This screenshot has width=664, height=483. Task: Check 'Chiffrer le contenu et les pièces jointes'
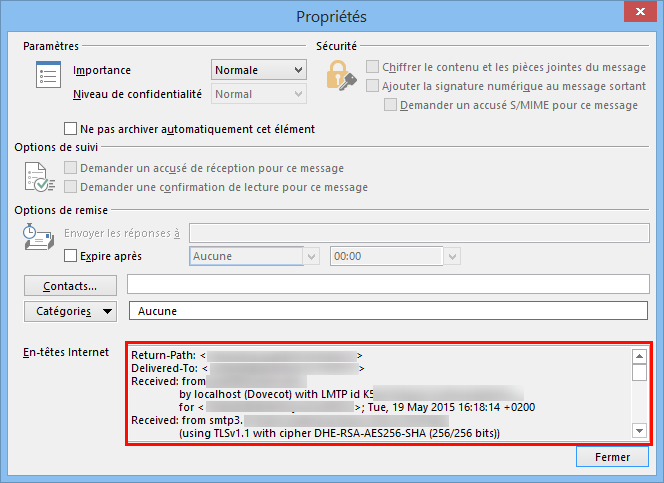pyautogui.click(x=372, y=67)
